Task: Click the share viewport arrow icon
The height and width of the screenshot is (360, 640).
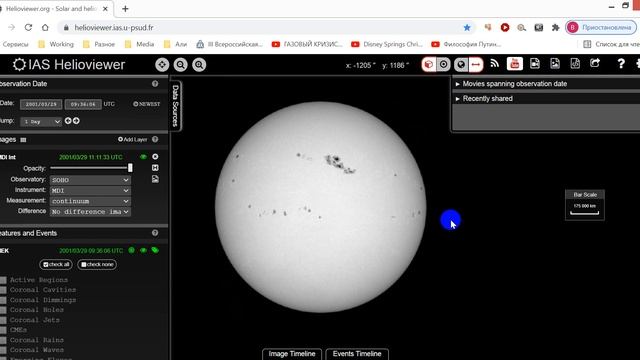Action: (595, 63)
